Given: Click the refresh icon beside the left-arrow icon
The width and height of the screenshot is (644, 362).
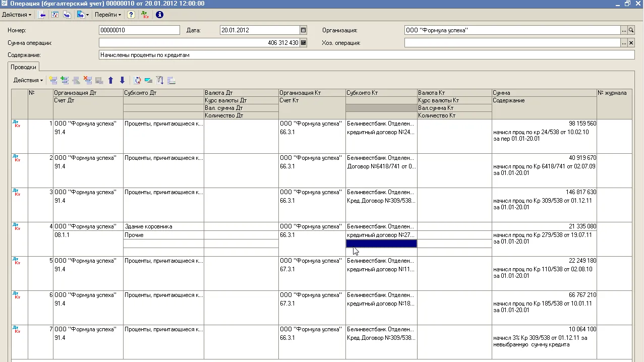Looking at the screenshot, I should tap(55, 15).
